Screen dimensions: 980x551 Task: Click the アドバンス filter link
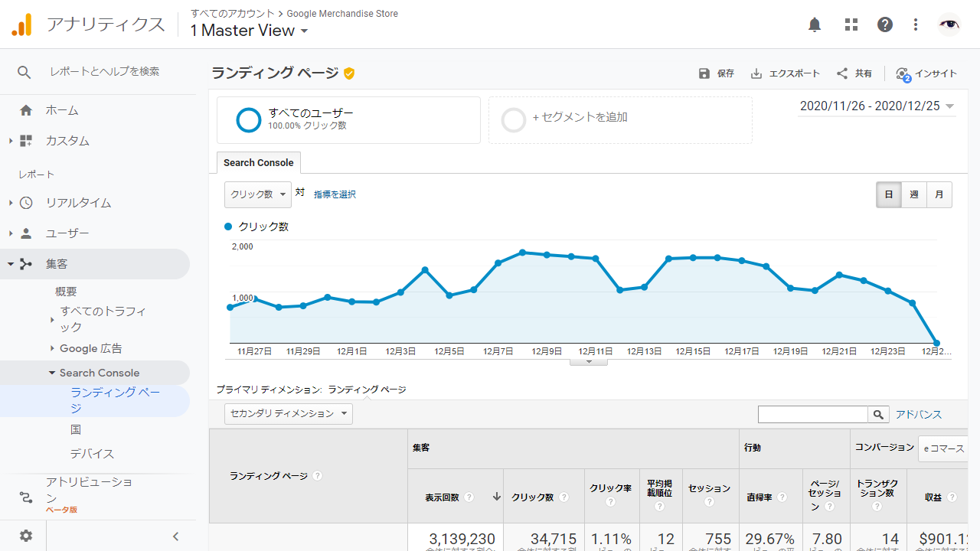click(x=919, y=414)
